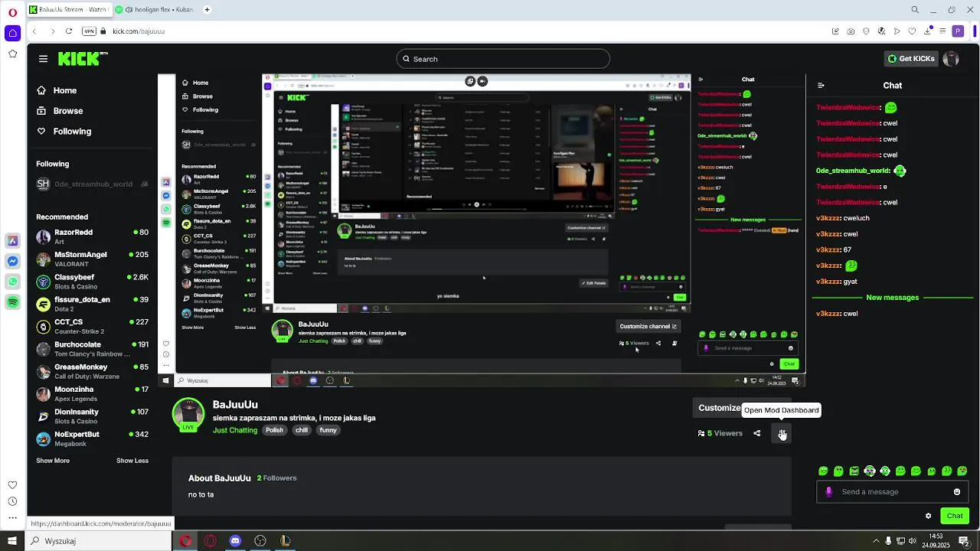The image size is (980, 551).
Task: Open the Mod Dashboard icon button
Action: pos(782,433)
